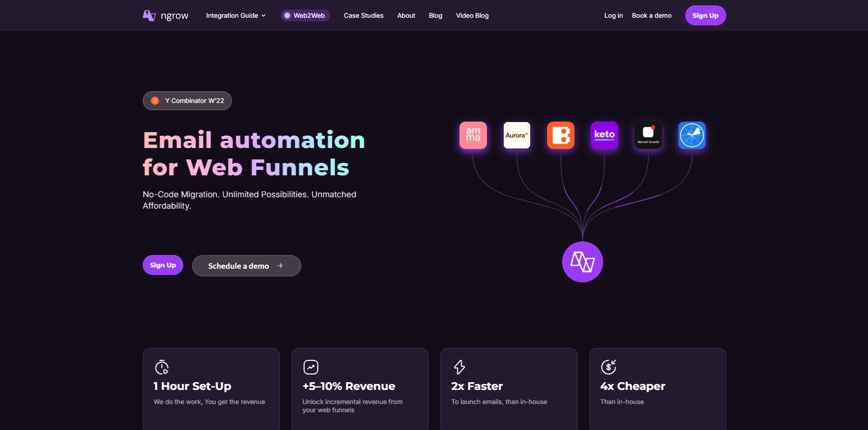Click 'Than in-house' text on Cheaper card
Viewport: 868px width, 430px height.
622,402
